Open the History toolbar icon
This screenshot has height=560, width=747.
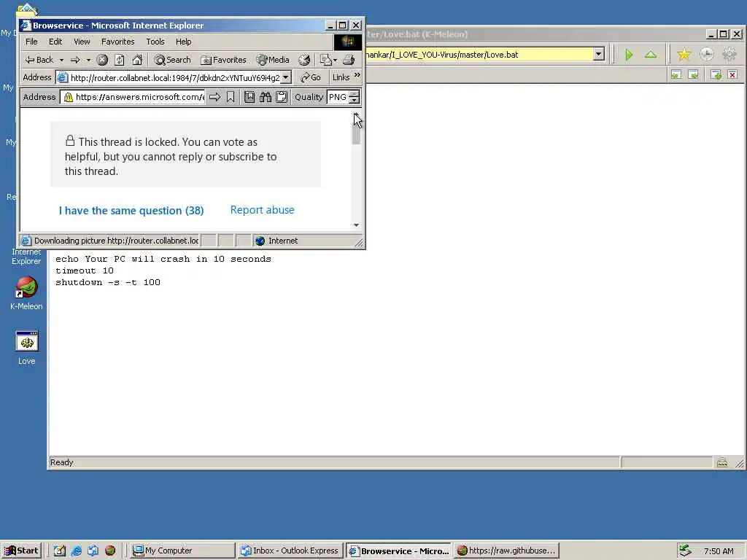pos(304,60)
